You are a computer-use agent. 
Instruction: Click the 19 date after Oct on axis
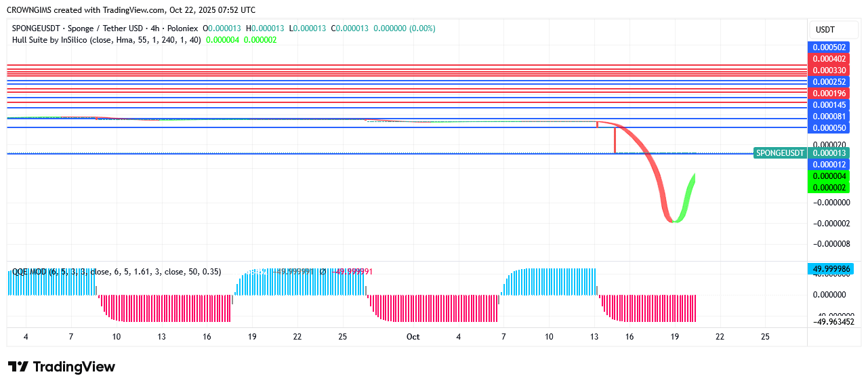click(674, 337)
